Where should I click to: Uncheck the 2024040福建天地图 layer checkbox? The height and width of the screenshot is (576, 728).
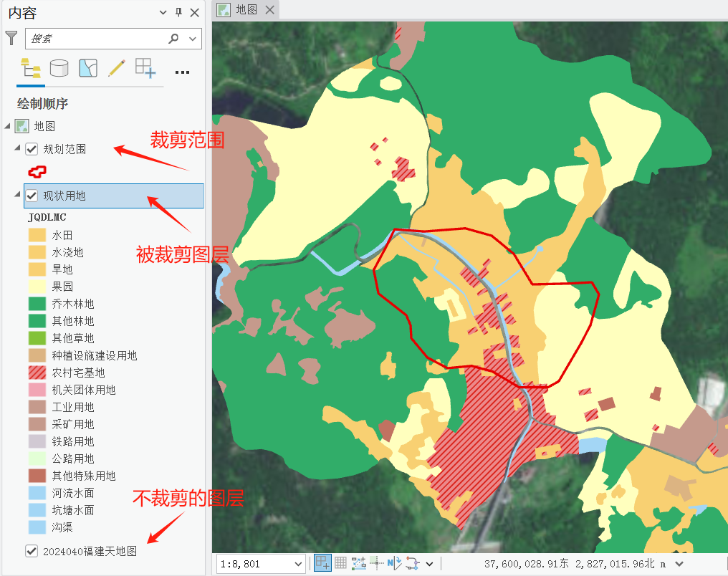(32, 551)
